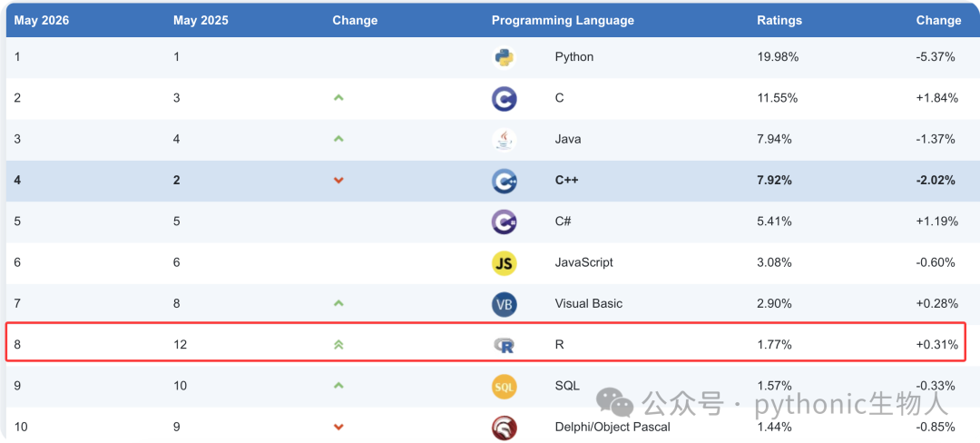Screen dimensions: 980x443
Task: Click the yellow JS JavaScript logo
Action: [504, 263]
